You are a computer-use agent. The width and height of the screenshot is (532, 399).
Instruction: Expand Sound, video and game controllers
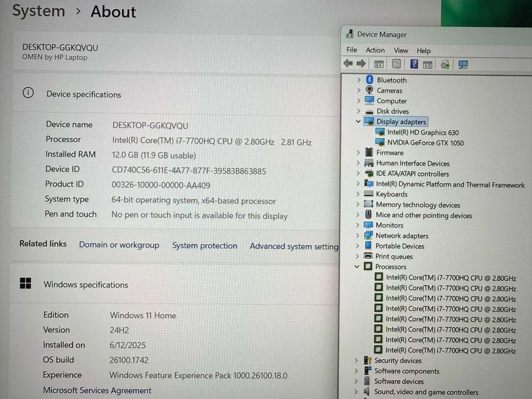[x=356, y=392]
